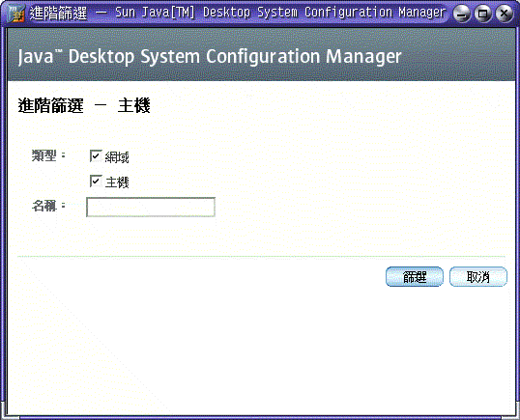The width and height of the screenshot is (520, 420).
Task: Close the 進階篩選 window
Action: [505, 14]
